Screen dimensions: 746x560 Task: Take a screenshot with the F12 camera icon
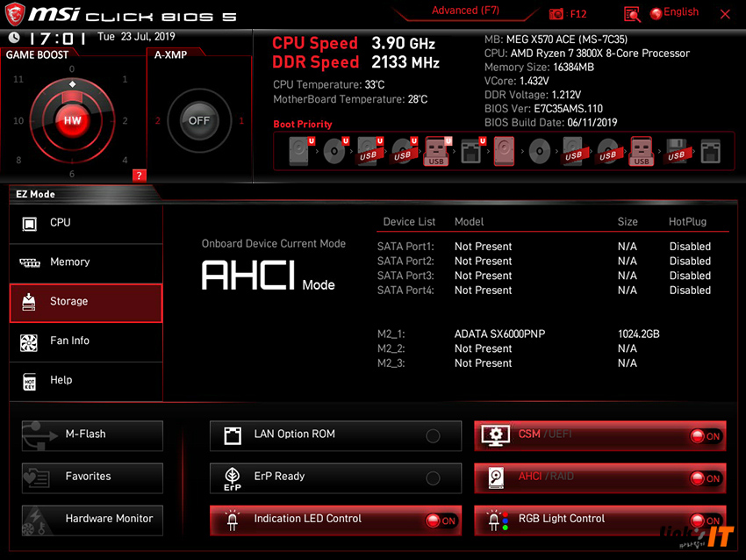click(x=556, y=14)
